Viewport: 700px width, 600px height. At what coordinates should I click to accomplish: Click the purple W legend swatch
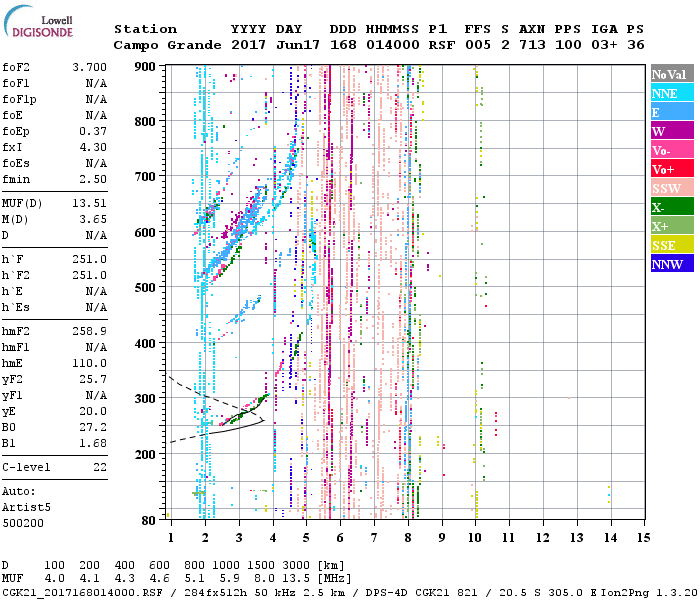pyautogui.click(x=669, y=131)
